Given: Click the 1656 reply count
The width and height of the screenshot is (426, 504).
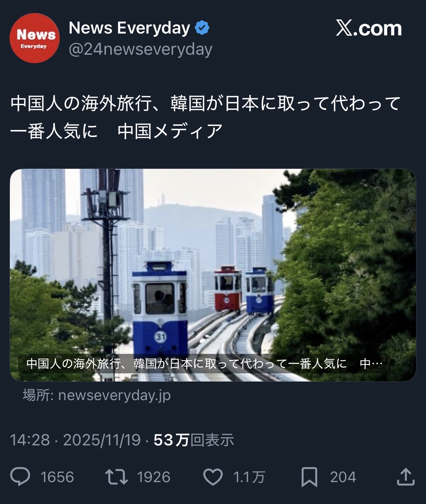Looking at the screenshot, I should (x=57, y=477).
